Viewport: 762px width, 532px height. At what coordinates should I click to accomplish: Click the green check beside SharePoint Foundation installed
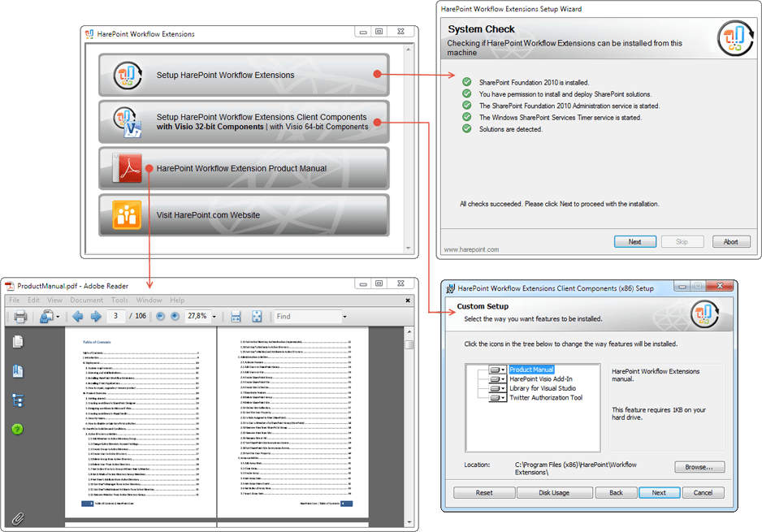pos(466,82)
